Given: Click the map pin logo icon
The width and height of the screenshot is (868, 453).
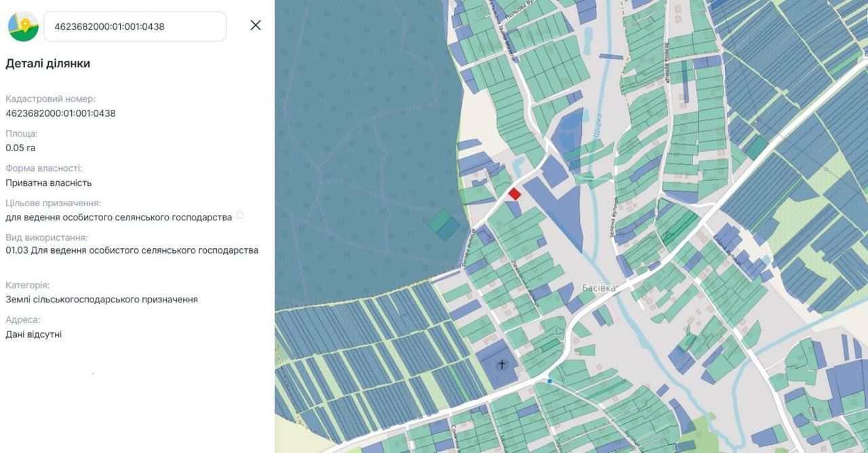Looking at the screenshot, I should click(x=23, y=26).
